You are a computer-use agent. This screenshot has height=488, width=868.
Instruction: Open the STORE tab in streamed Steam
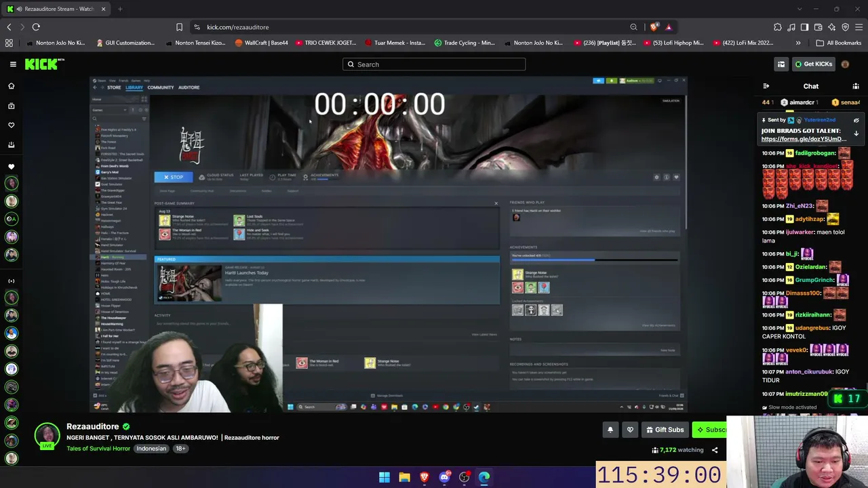[x=114, y=87]
